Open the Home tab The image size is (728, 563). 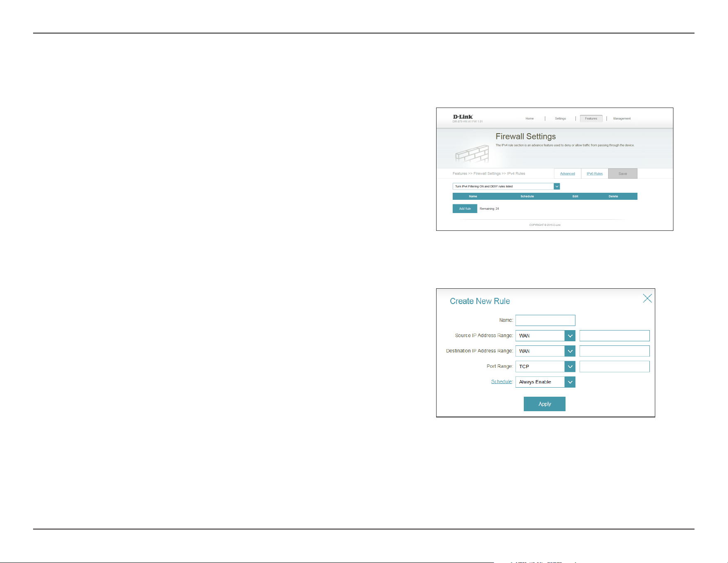pos(530,119)
